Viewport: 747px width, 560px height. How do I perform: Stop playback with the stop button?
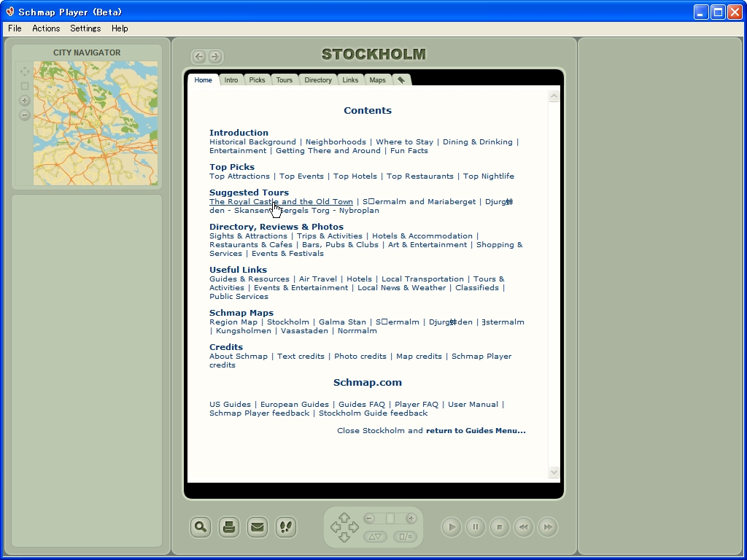(x=500, y=527)
